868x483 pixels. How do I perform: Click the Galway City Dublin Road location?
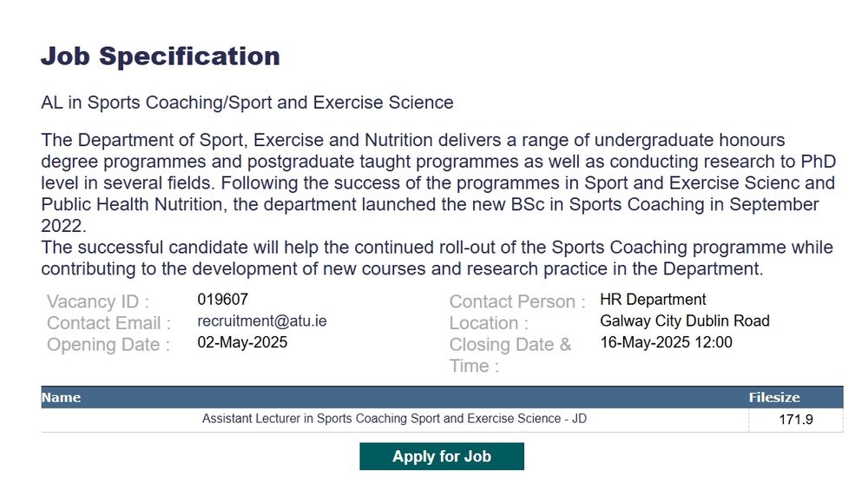[685, 321]
